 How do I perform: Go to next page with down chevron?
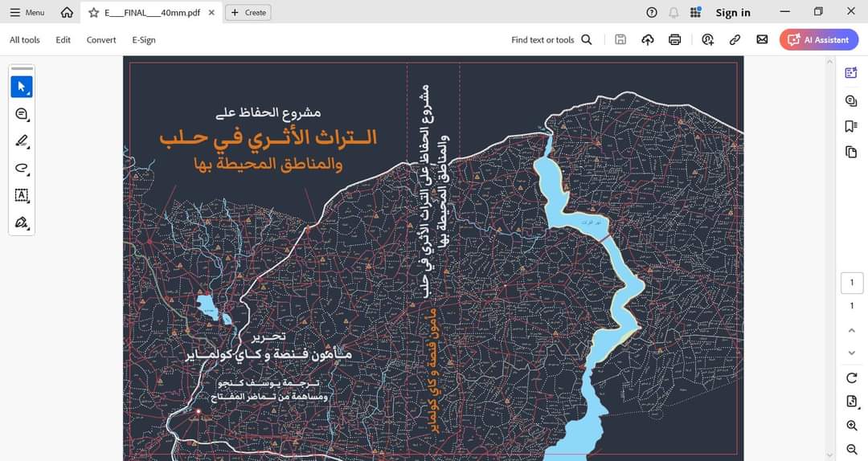[851, 353]
